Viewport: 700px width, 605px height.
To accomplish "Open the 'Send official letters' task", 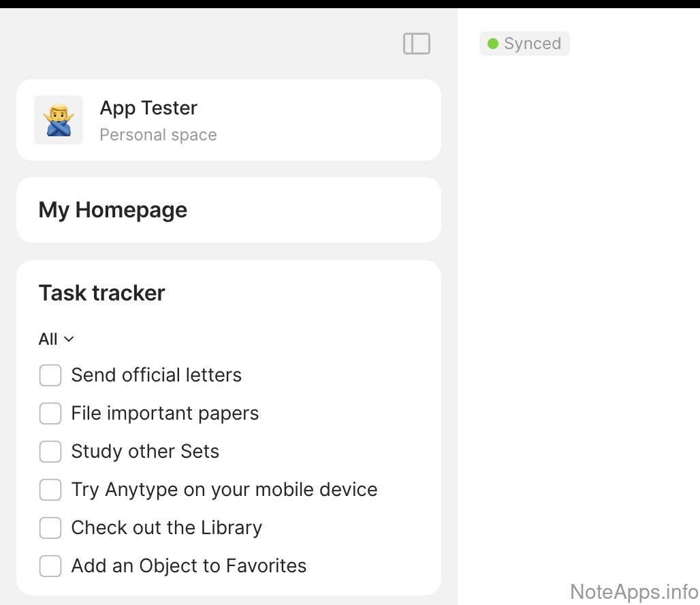I will click(x=157, y=375).
